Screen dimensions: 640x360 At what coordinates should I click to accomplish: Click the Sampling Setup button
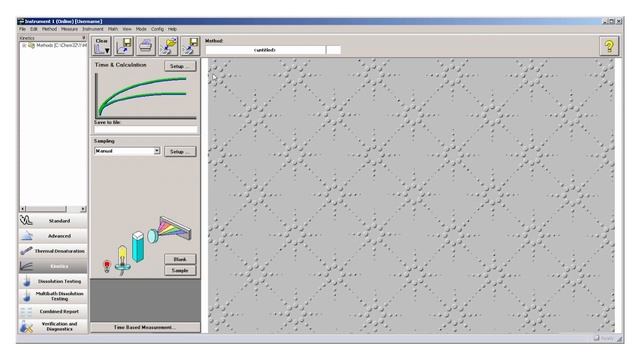pyautogui.click(x=180, y=151)
